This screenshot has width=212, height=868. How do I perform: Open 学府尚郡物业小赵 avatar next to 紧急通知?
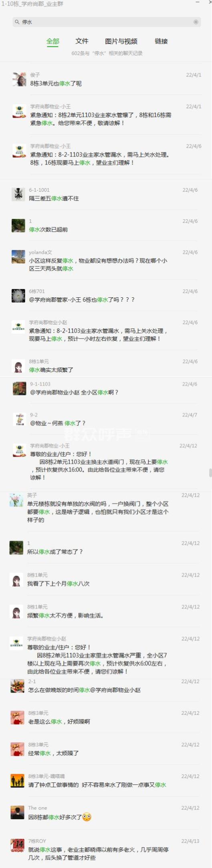click(18, 327)
